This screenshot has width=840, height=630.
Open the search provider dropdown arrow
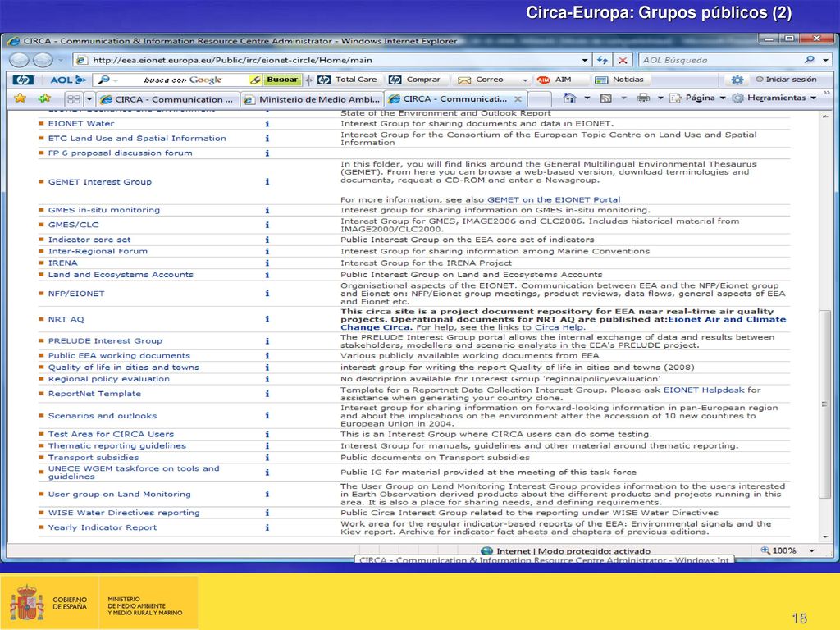pos(825,60)
